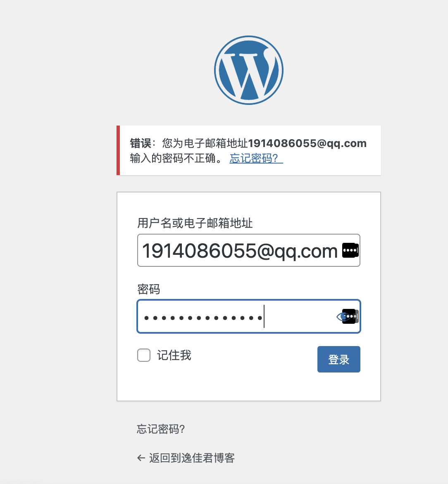Tick the 记住我 checkbox
Screen dimensions: 448x484
144,355
